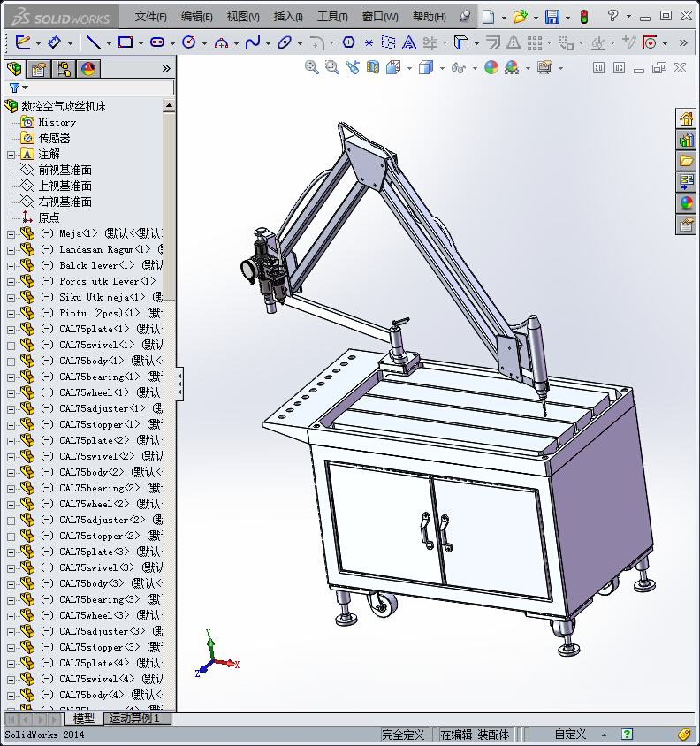The image size is (700, 746).
Task: Open the PropertyManager tab
Action: 39,69
